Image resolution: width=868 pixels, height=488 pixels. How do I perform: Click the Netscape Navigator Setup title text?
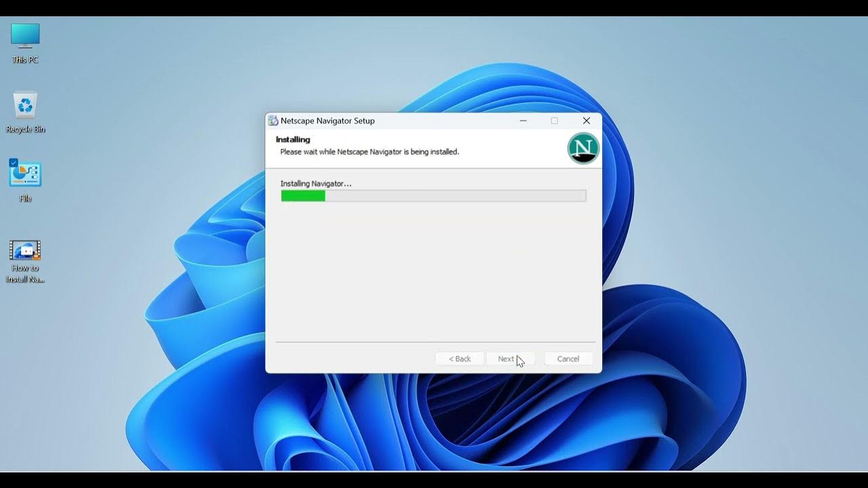tap(328, 121)
